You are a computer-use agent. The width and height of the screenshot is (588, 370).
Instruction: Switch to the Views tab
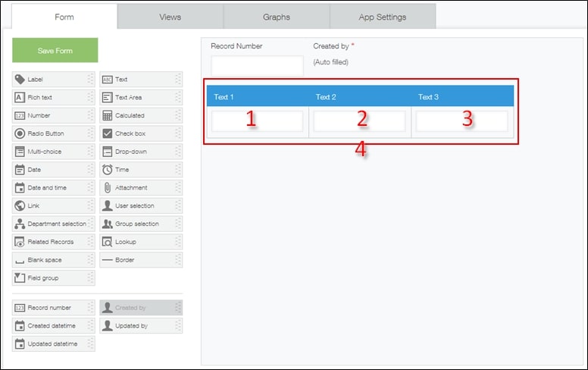(170, 17)
